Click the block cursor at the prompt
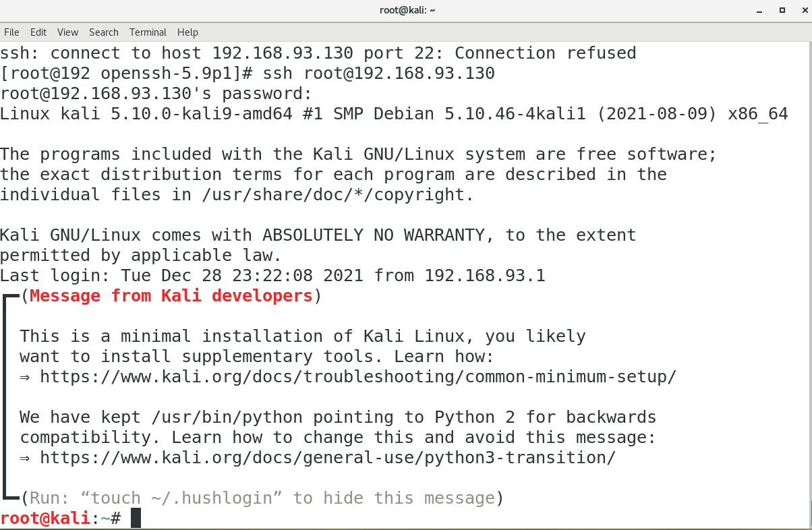Viewport: 812px width, 530px height. coord(136,519)
